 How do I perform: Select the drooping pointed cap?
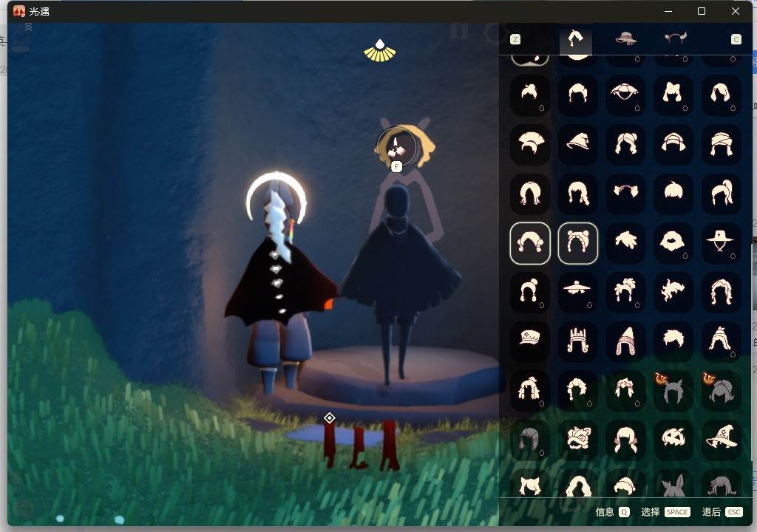577,144
